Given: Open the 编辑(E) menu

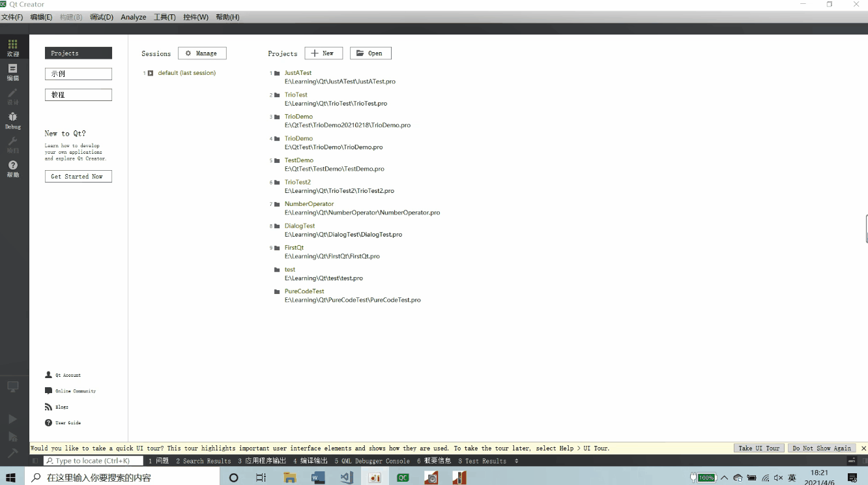Looking at the screenshot, I should click(x=41, y=17).
